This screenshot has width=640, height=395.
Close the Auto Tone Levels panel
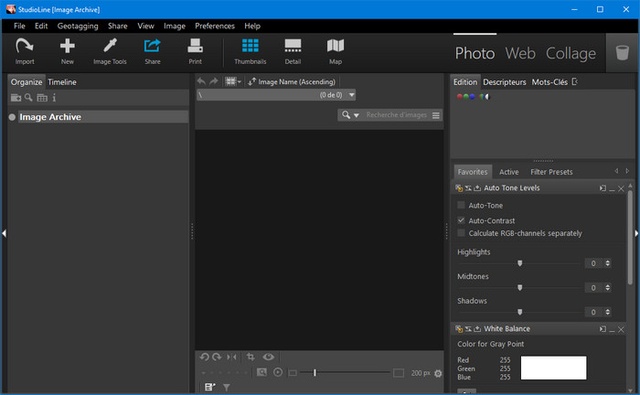point(621,189)
